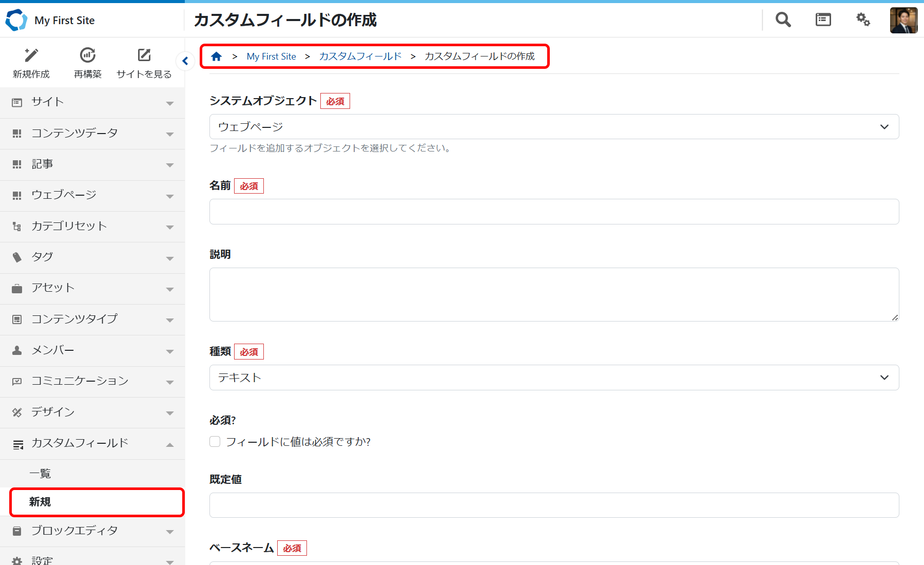This screenshot has width=924, height=565.
Task: Collapse the カスタムフィールド sidebar section
Action: [92, 443]
